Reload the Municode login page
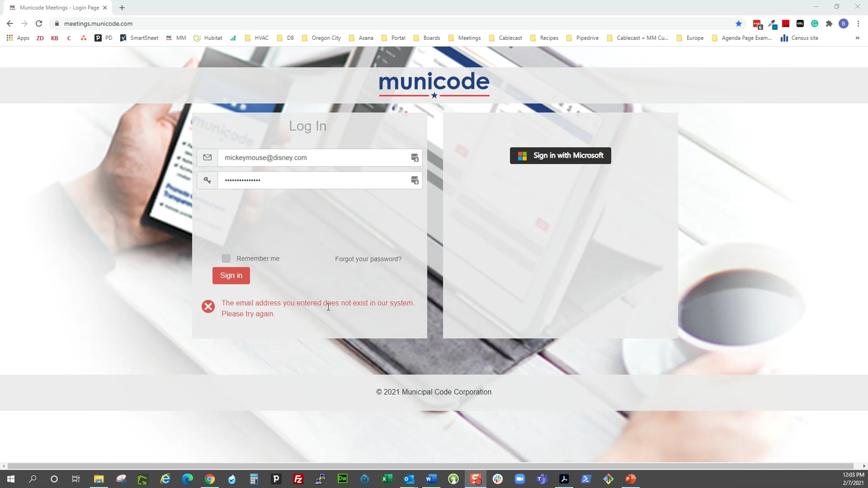The image size is (868, 488). (39, 23)
